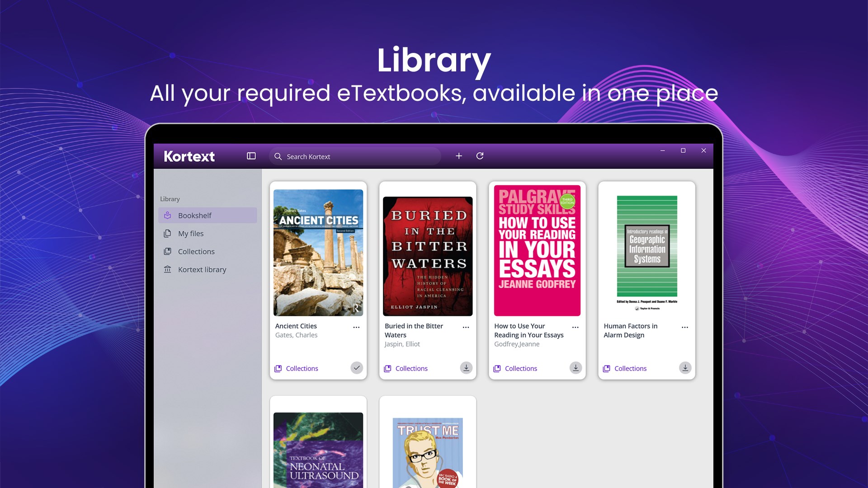Expand the How to Use Your Reading options menu
The image size is (868, 488).
575,327
